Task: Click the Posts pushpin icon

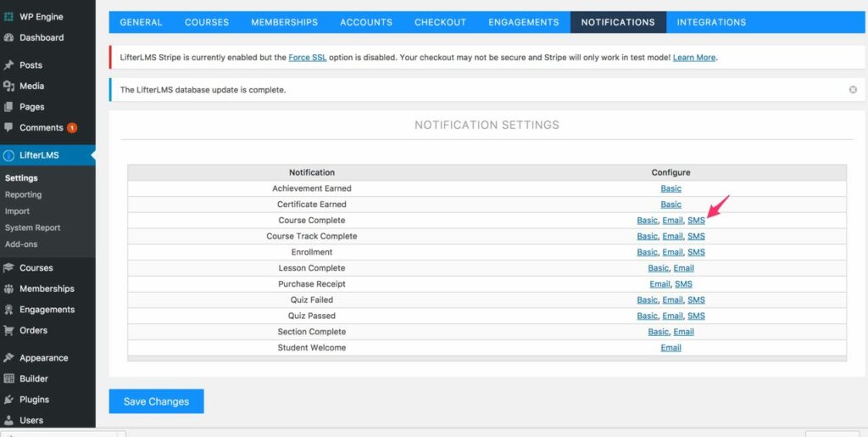Action: tap(8, 64)
